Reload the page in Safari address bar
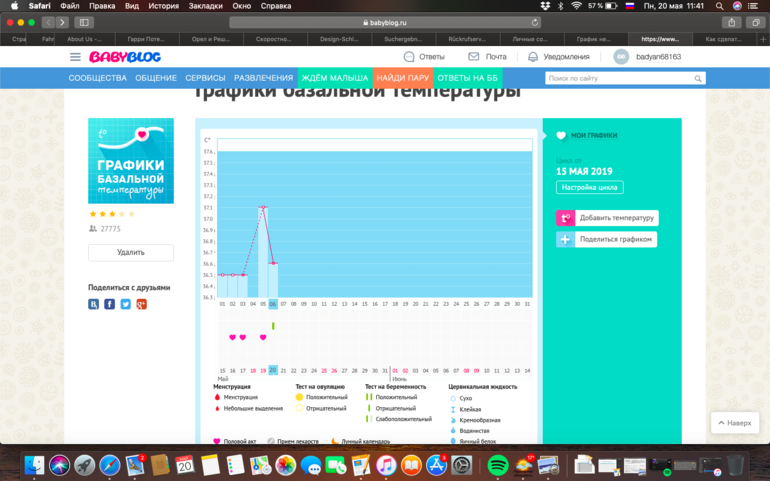This screenshot has height=481, width=770. click(x=535, y=22)
